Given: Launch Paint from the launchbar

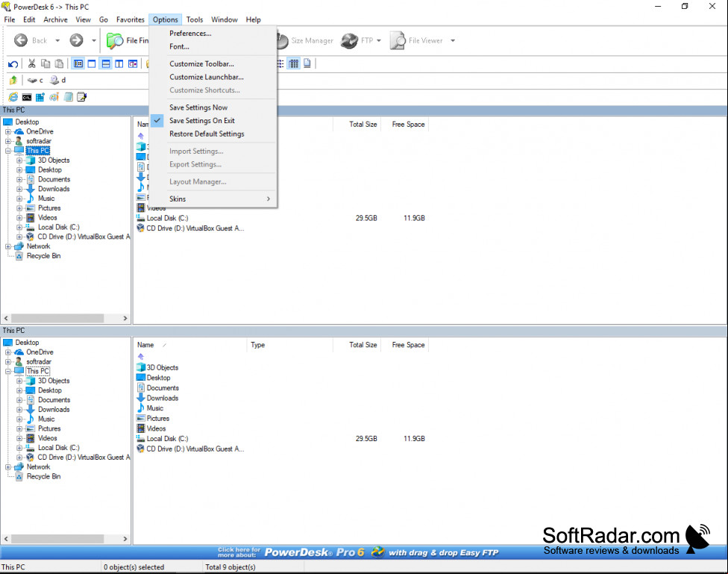Looking at the screenshot, I should coord(54,97).
